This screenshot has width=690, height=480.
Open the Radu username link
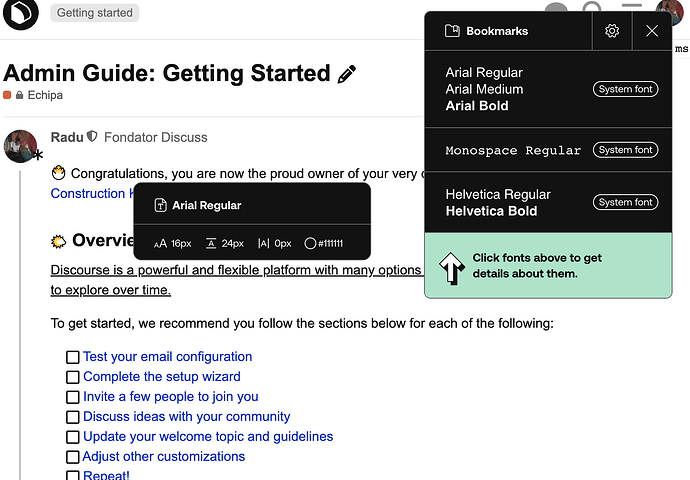(x=67, y=137)
